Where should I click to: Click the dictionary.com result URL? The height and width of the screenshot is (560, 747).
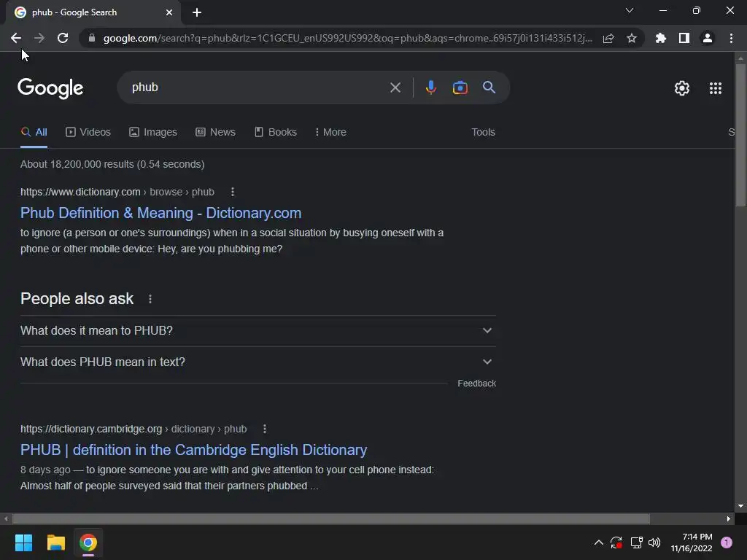[117, 192]
